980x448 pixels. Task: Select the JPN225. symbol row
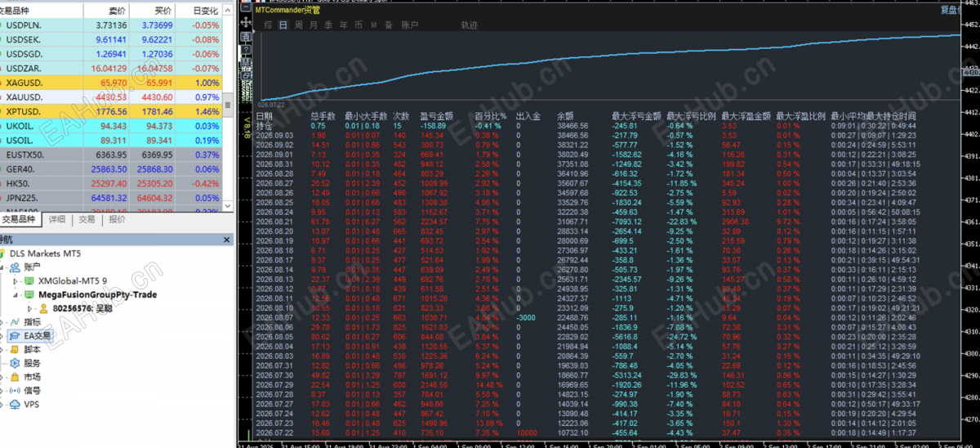111,197
